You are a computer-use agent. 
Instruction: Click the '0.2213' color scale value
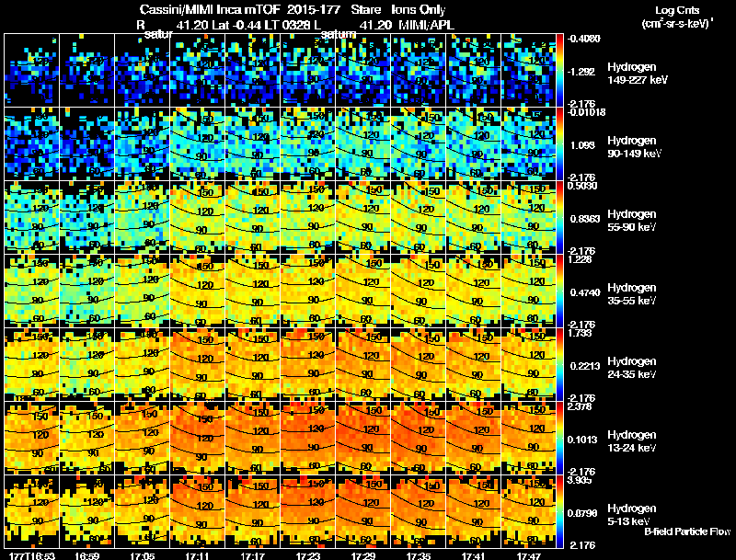point(585,366)
